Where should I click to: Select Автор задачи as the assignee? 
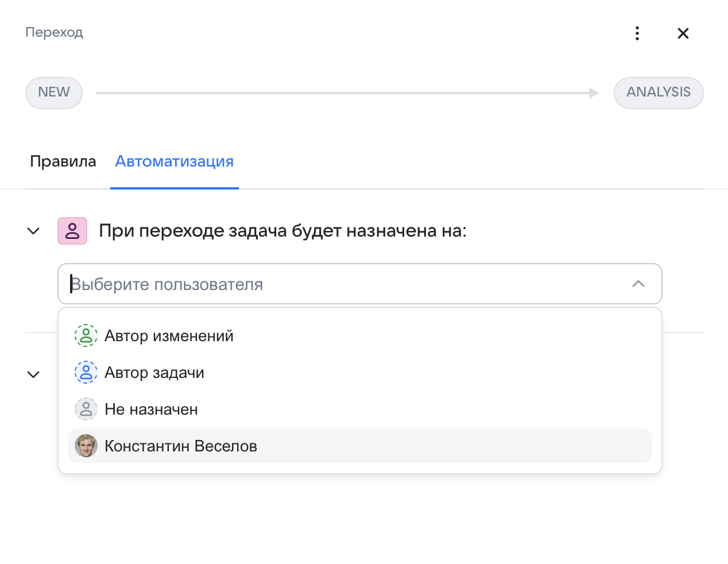click(154, 372)
